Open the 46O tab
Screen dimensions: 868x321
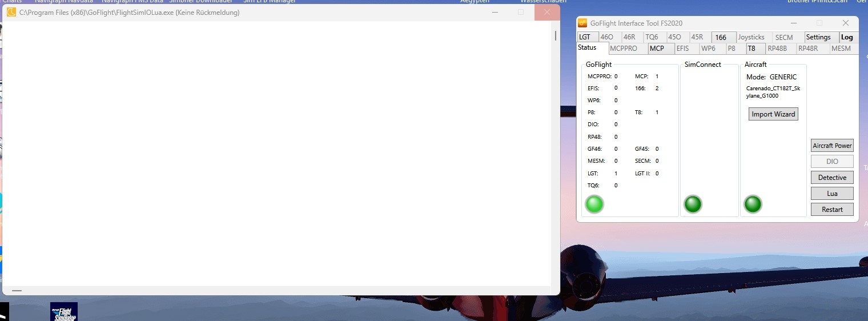(609, 37)
